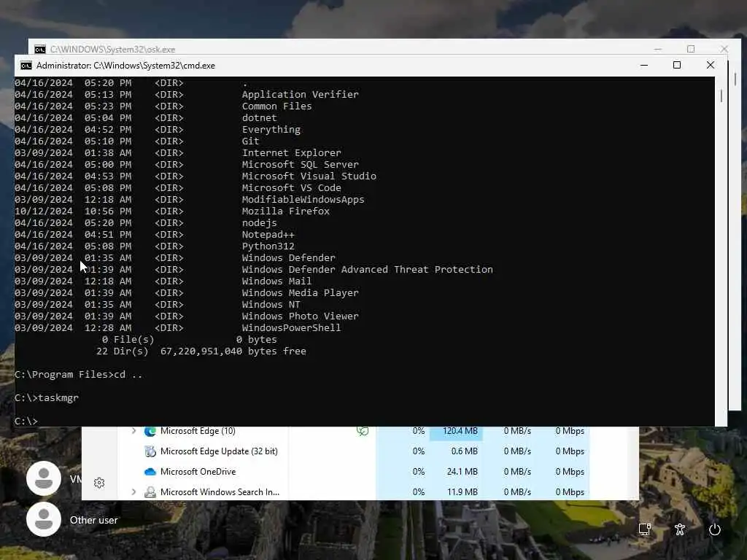Click the Mozilla Firefox directory entry
Image resolution: width=747 pixels, height=560 pixels.
(286, 211)
